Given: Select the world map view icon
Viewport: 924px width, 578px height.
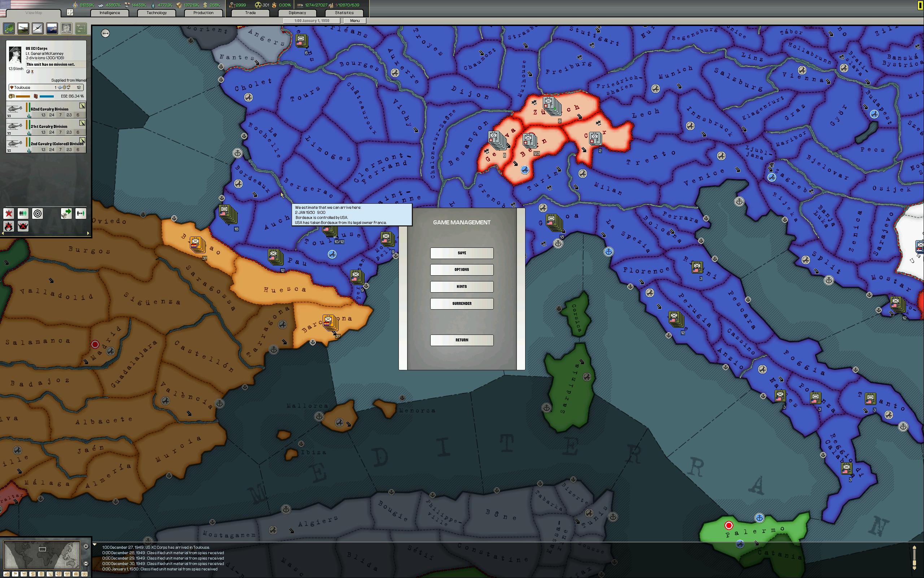Looking at the screenshot, I should pyautogui.click(x=9, y=28).
